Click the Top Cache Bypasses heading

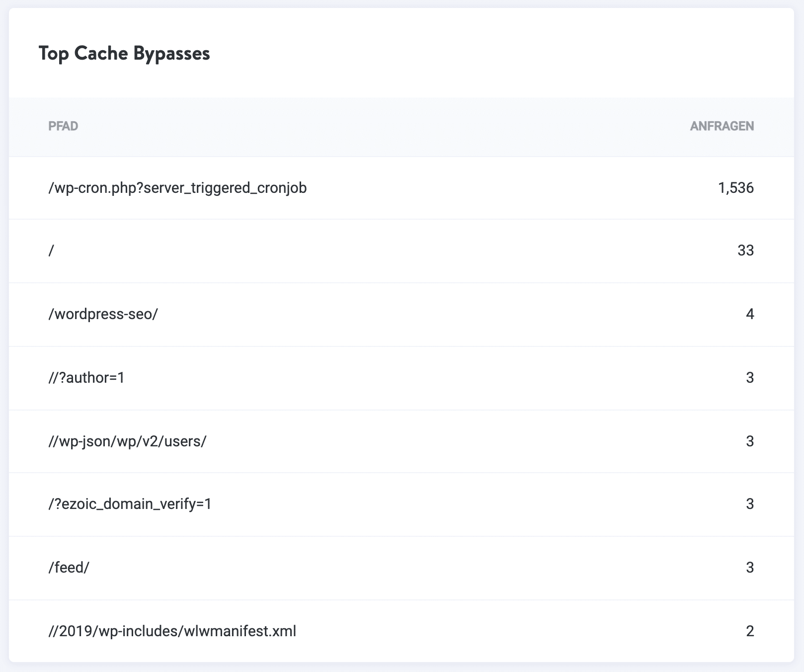click(x=125, y=53)
